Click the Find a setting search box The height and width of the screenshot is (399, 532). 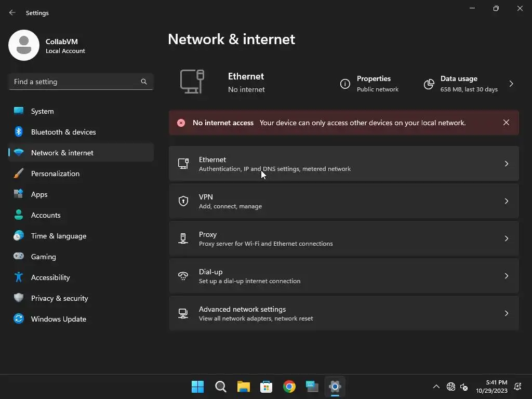pyautogui.click(x=75, y=82)
